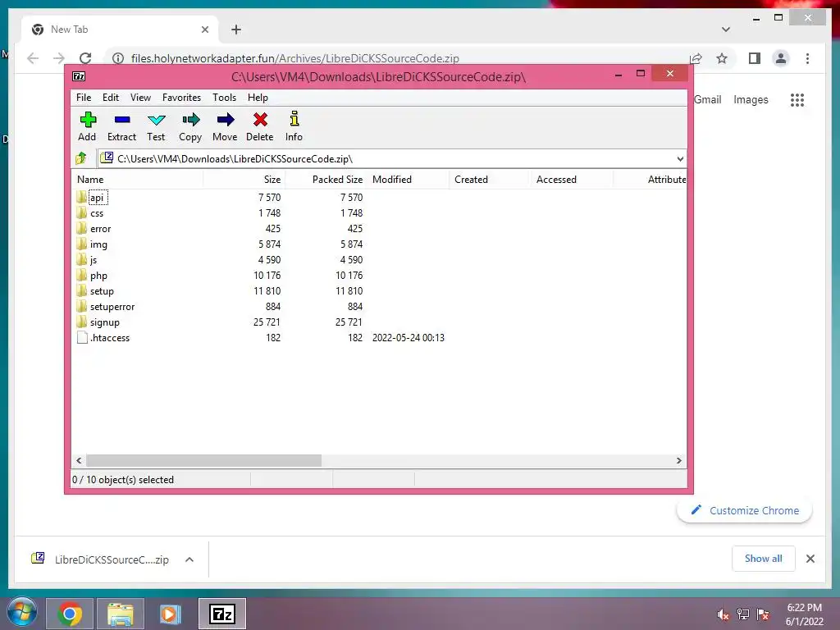This screenshot has height=630, width=840.
Task: Open the Favorites menu
Action: pos(181,98)
